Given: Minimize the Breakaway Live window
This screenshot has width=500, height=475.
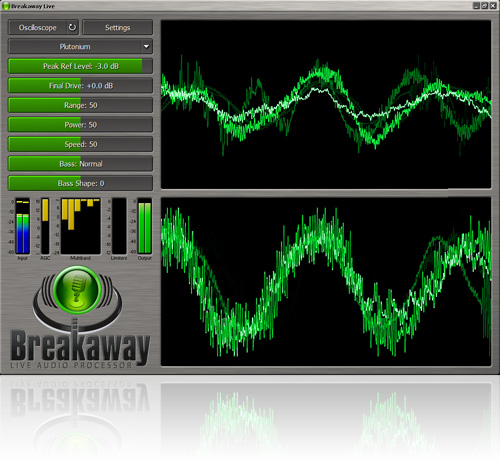Looking at the screenshot, I should pos(476,6).
